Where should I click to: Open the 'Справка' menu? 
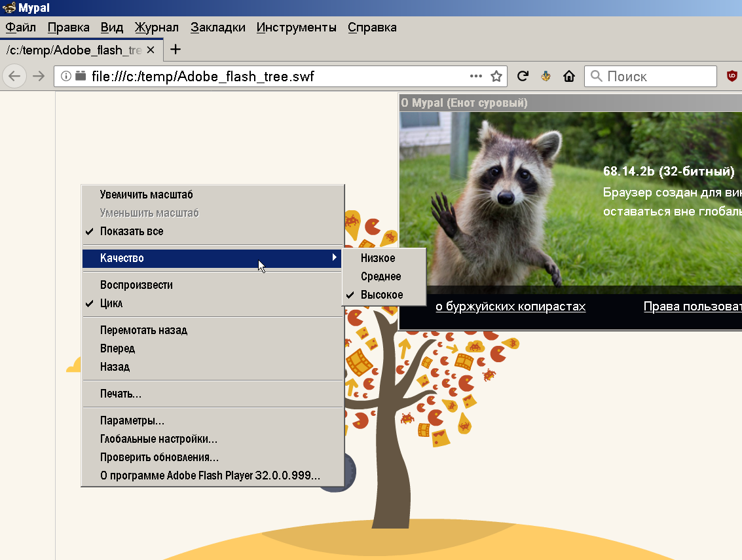point(372,28)
